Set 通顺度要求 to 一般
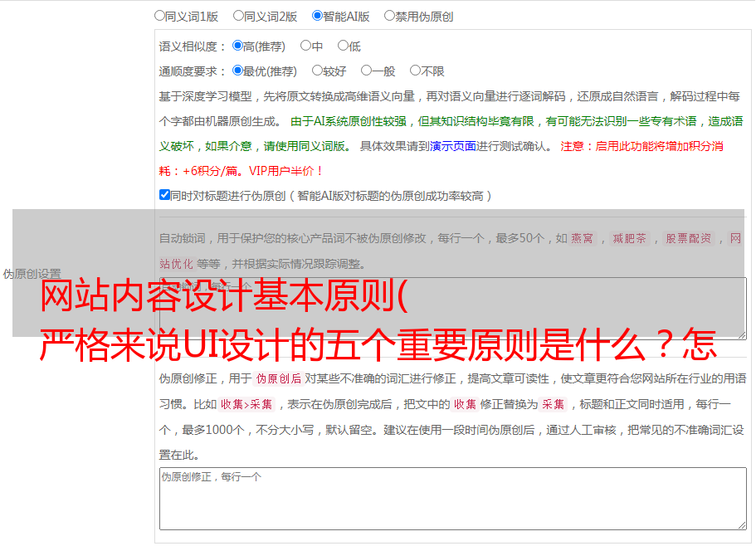This screenshot has width=756, height=546. [x=367, y=71]
